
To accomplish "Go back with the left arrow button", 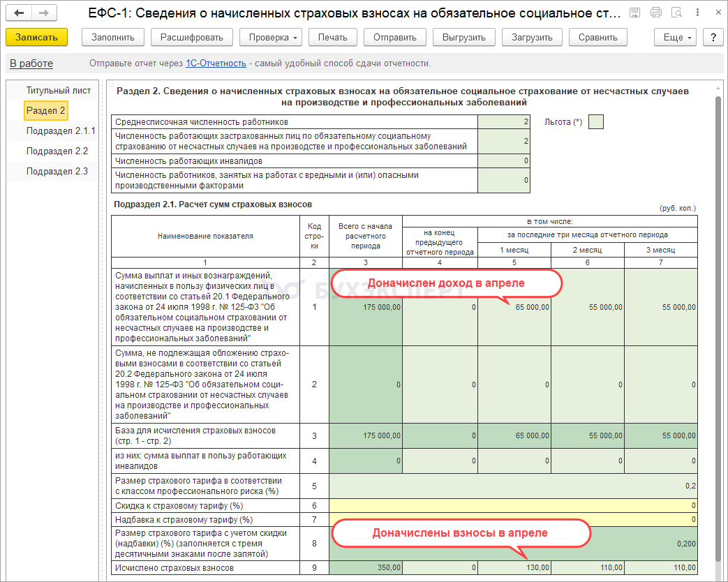I will click(19, 13).
